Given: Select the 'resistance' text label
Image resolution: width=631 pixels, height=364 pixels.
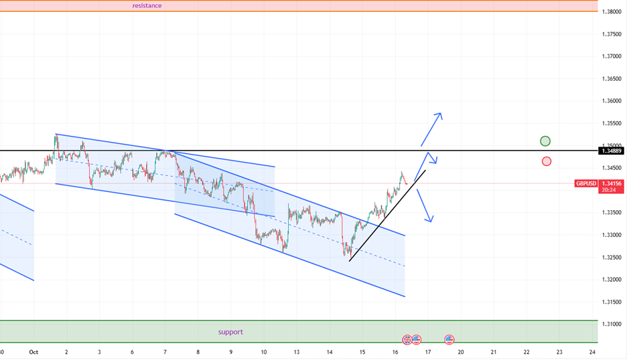Looking at the screenshot, I should 147,5.
